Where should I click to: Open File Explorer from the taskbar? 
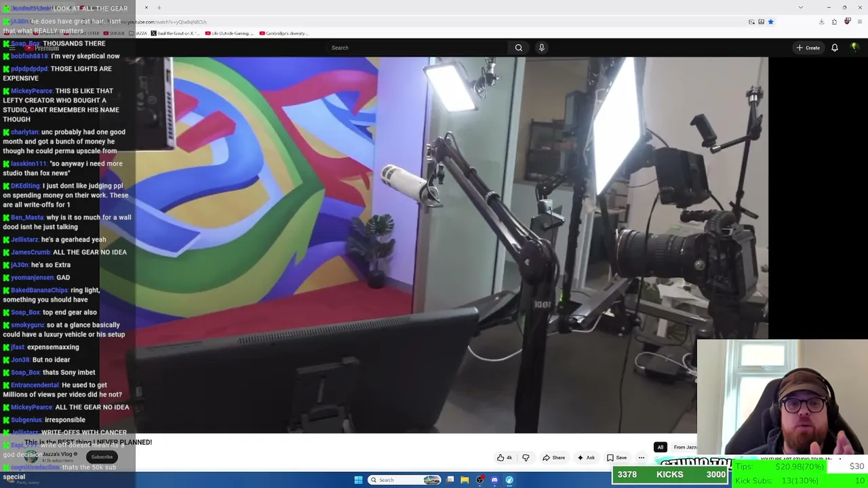465,480
